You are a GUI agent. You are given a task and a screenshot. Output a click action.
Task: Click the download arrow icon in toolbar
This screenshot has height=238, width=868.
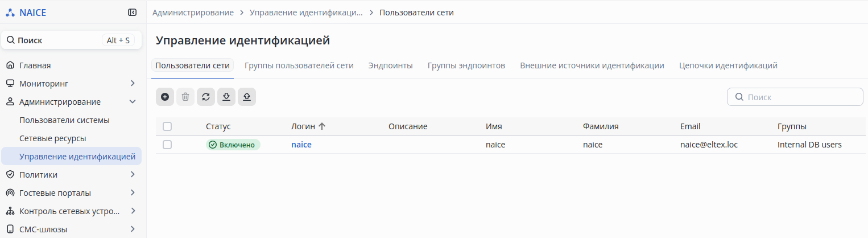[226, 97]
